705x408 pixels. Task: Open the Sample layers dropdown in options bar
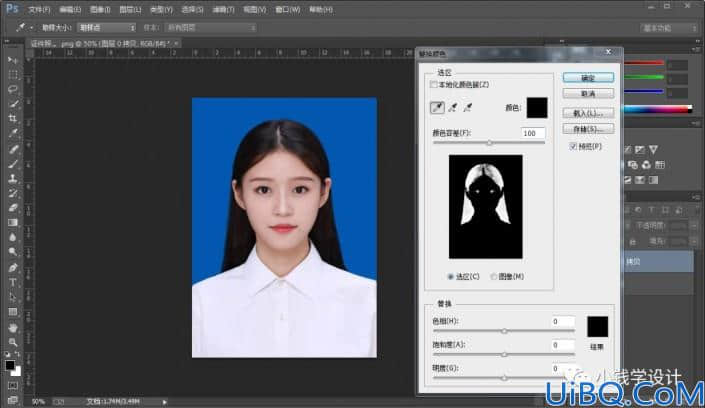[x=210, y=28]
